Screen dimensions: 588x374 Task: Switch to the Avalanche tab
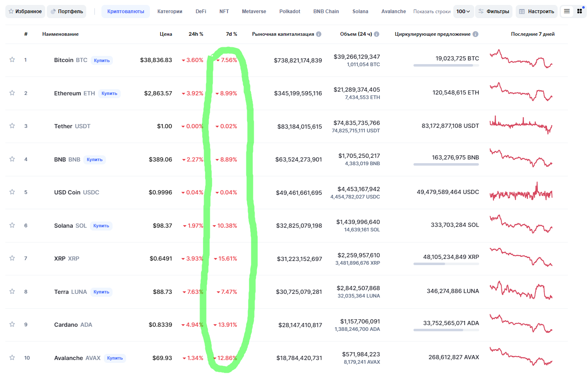pyautogui.click(x=393, y=12)
